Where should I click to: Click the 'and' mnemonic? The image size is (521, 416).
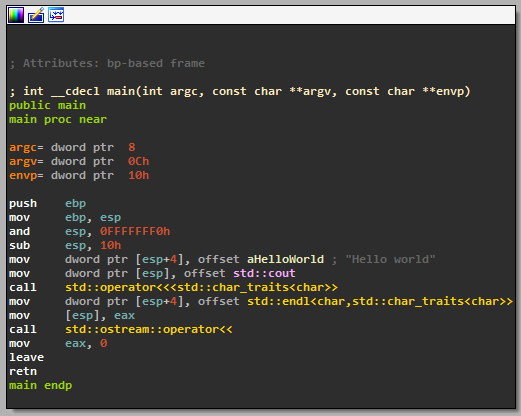pos(20,232)
